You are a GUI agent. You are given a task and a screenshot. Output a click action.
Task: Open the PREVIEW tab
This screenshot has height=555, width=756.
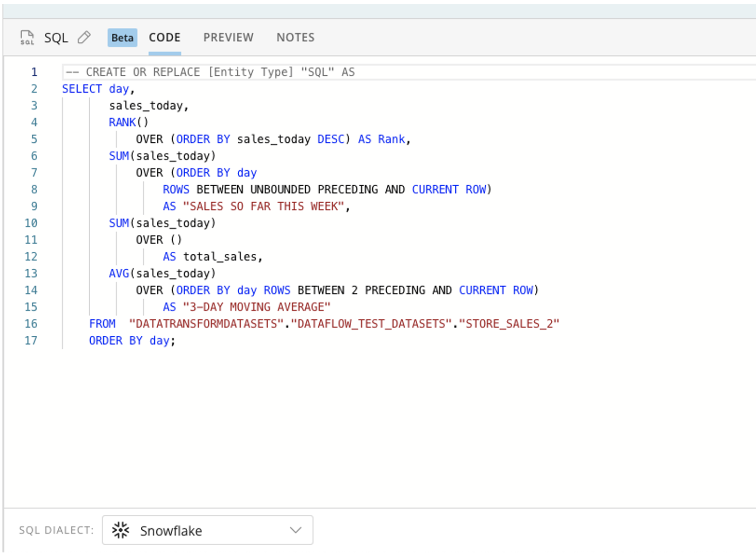tap(228, 38)
